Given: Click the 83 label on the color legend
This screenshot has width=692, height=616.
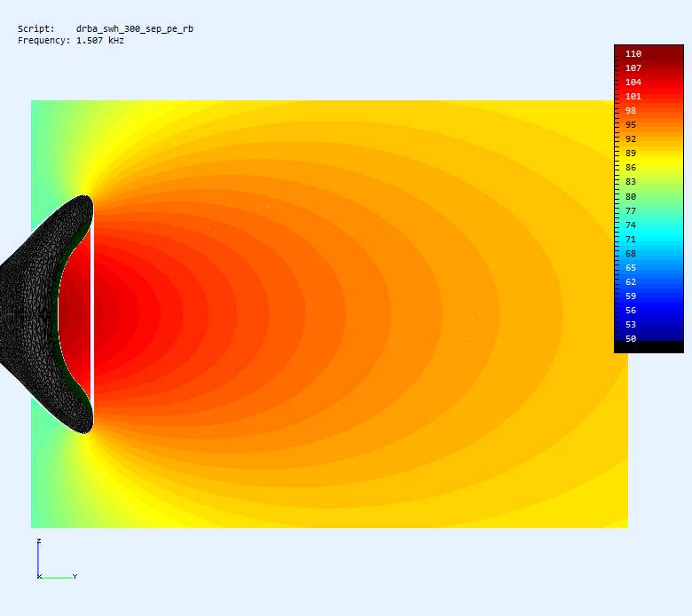Looking at the screenshot, I should click(x=631, y=181).
